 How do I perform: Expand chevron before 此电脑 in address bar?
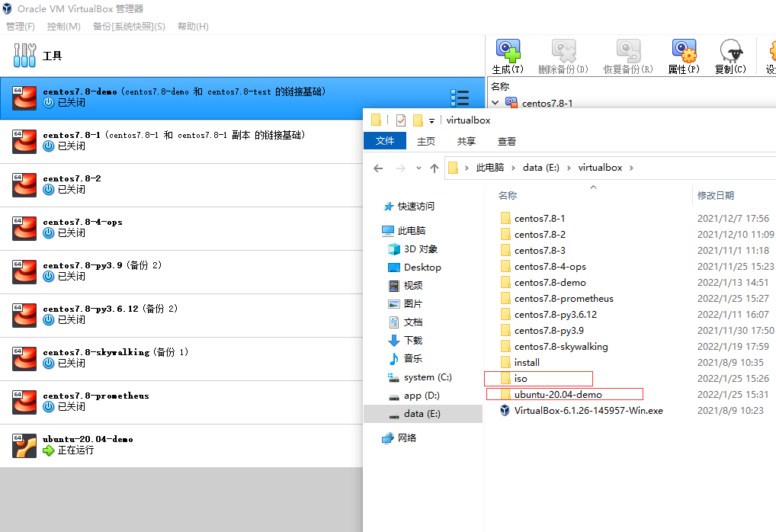467,168
